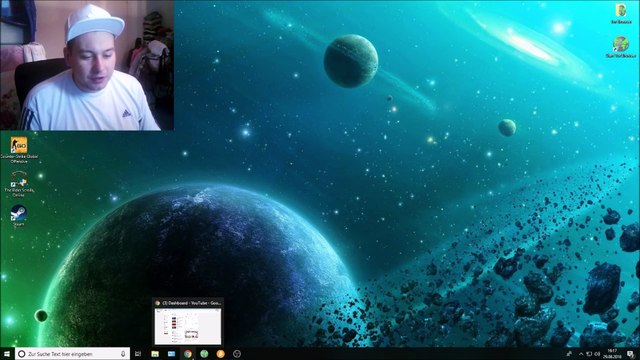Open the clock and date in the taskbar
The image size is (640, 360).
[611, 354]
